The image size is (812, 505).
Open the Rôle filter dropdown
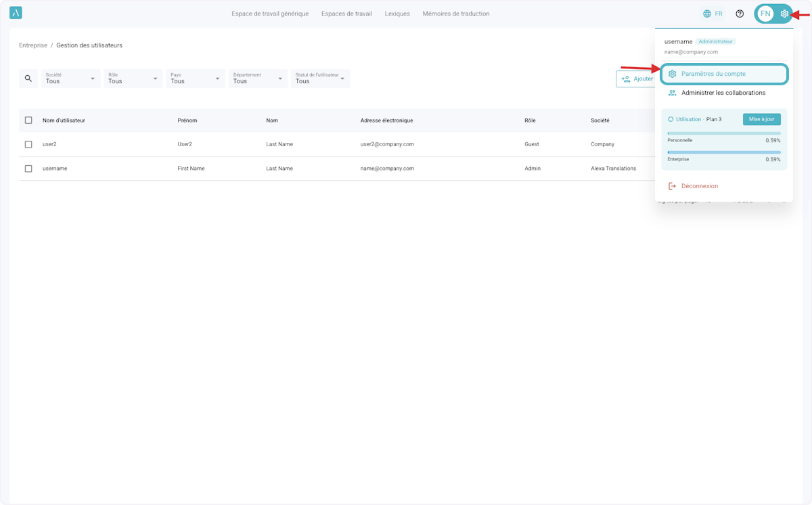click(x=133, y=79)
